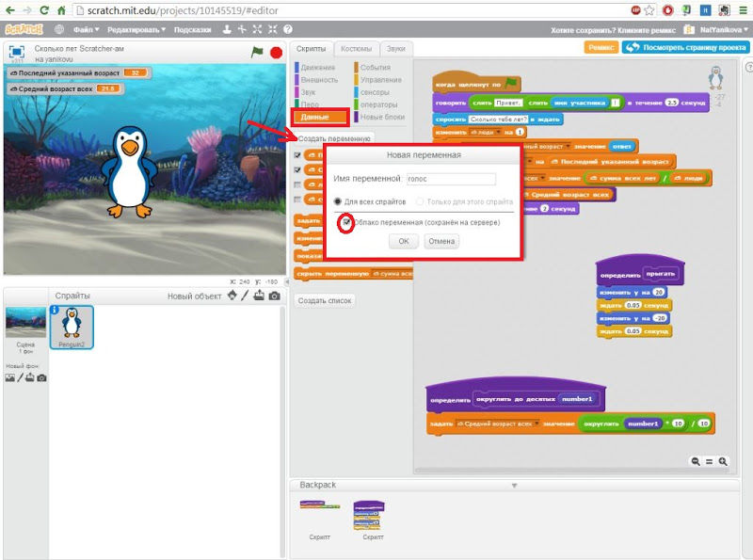Switch to the Звуки tab
Image resolution: width=753 pixels, height=560 pixels.
point(396,49)
